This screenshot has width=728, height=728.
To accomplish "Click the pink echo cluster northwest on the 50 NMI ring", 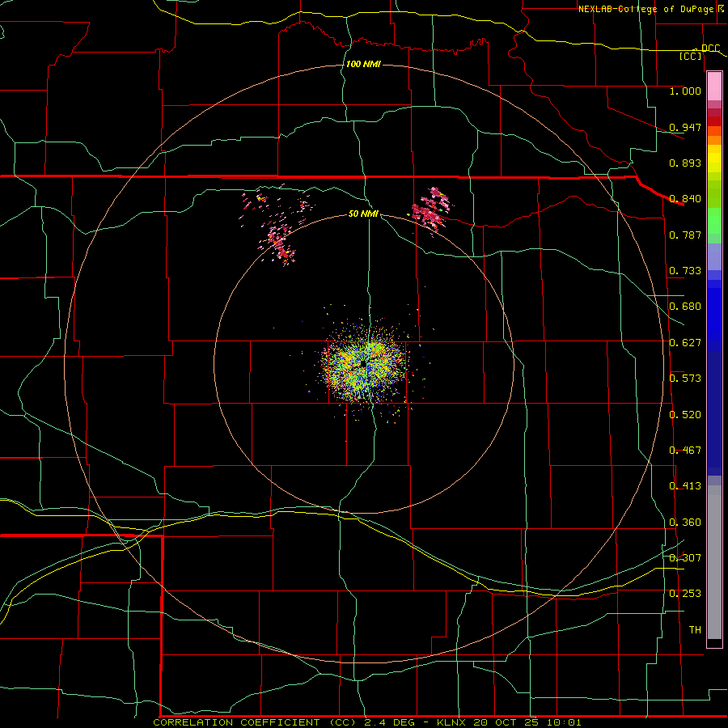I will [280, 243].
